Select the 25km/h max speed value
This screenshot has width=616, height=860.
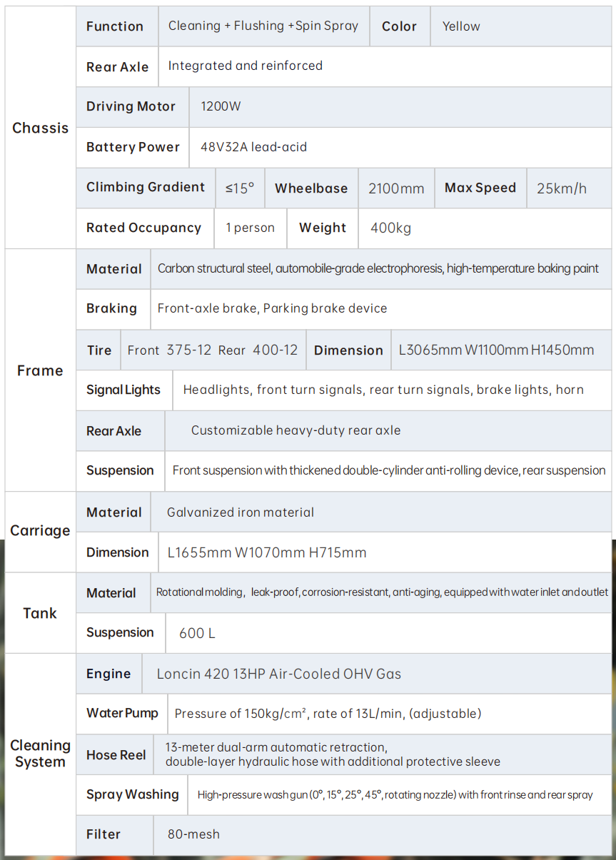[x=562, y=188]
